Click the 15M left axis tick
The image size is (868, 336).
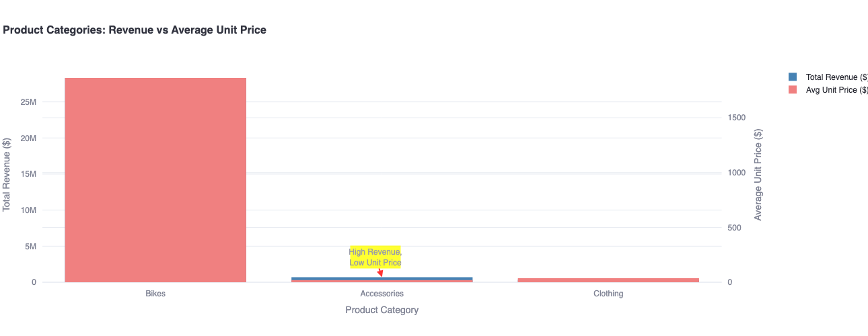(28, 174)
